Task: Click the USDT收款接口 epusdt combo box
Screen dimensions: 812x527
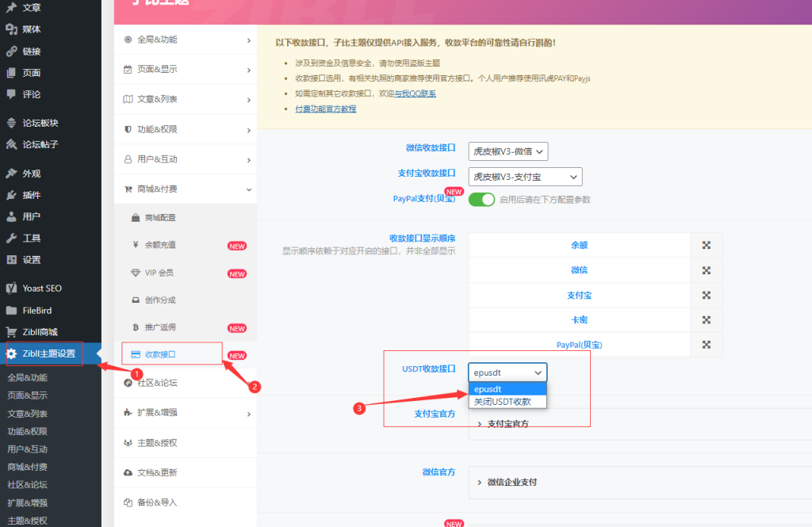Action: [507, 372]
